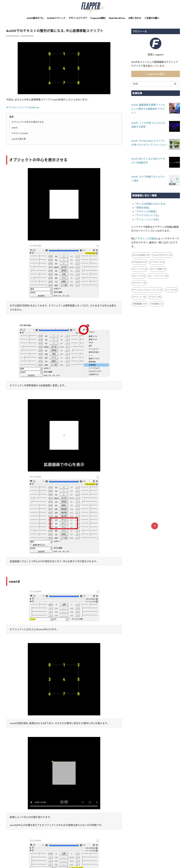Go to お問い合わせ page
Image resolution: width=186 pixels, height=868 pixels.
[135, 18]
